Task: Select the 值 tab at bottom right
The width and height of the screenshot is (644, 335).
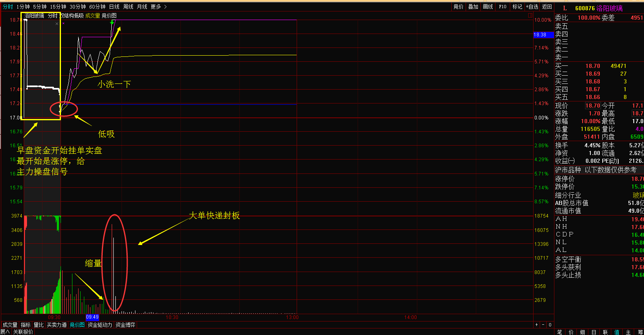Action: 617,332
